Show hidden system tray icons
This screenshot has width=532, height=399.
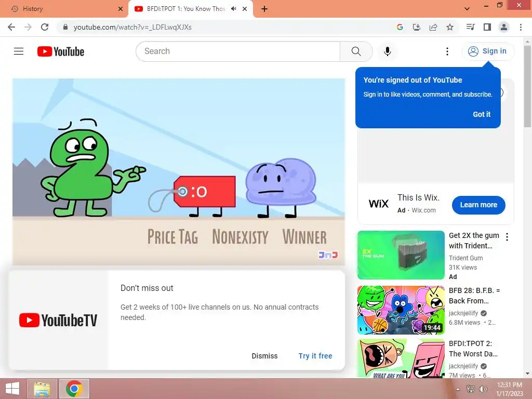(x=458, y=389)
